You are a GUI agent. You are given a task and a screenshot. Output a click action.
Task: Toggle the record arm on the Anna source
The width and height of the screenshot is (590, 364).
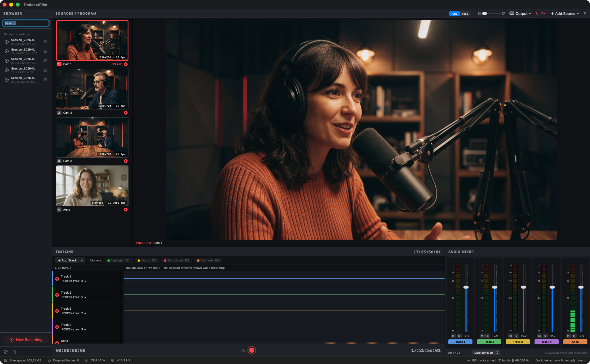tap(126, 210)
